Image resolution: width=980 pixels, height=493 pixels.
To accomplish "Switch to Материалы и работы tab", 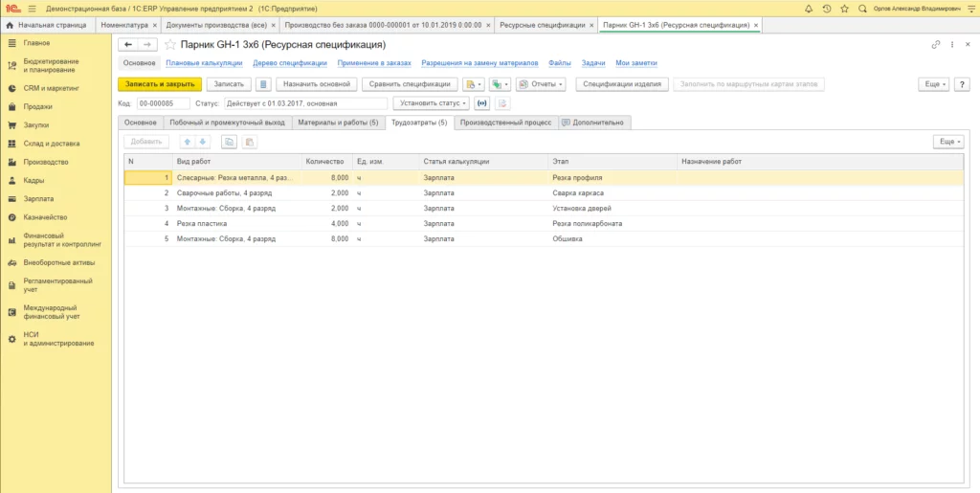I will coord(338,123).
